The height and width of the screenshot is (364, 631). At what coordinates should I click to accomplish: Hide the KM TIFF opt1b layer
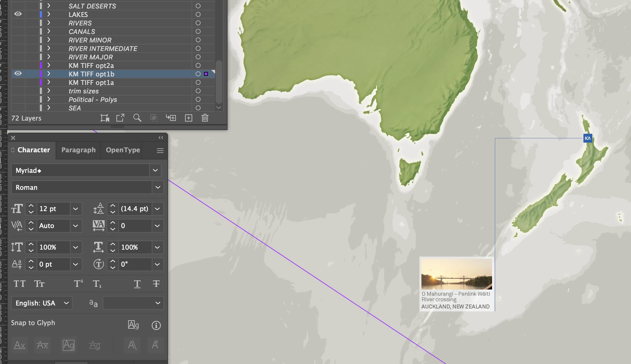18,74
